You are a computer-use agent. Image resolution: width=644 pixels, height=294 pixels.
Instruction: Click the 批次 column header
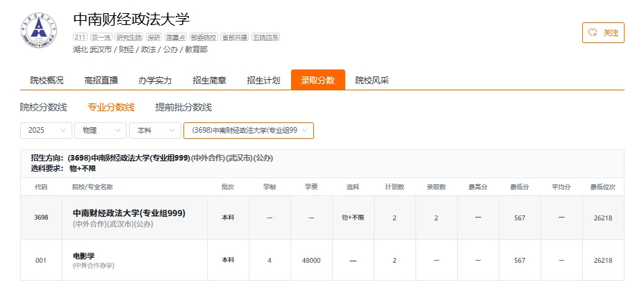(228, 187)
